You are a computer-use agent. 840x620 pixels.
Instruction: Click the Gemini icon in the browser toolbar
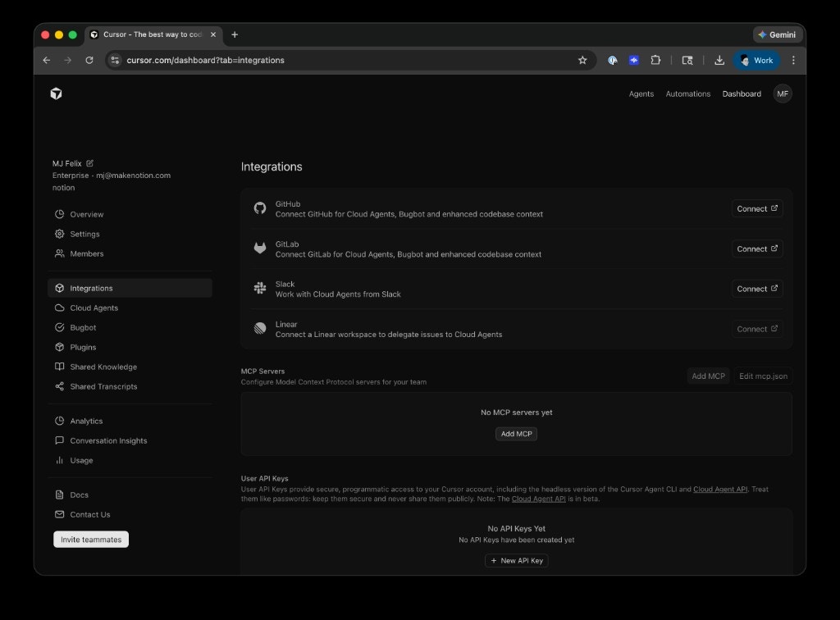(778, 34)
